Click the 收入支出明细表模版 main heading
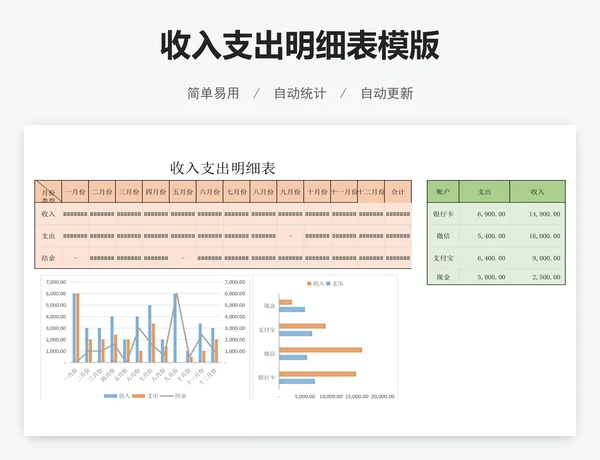Viewport: 600px width, 460px height. pos(300,46)
